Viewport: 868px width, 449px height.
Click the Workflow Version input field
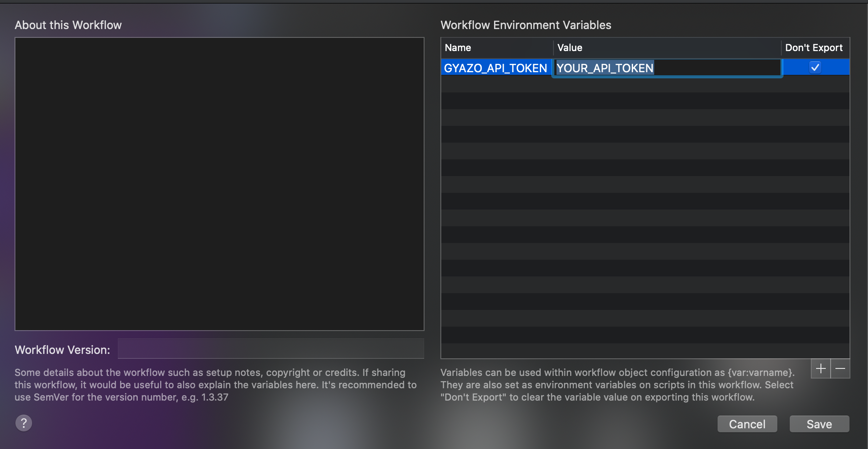pyautogui.click(x=271, y=349)
